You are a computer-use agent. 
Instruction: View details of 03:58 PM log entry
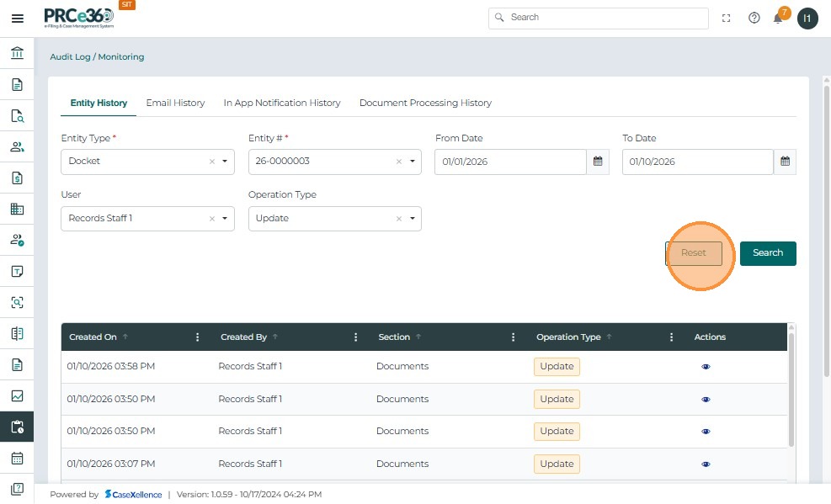pos(706,367)
